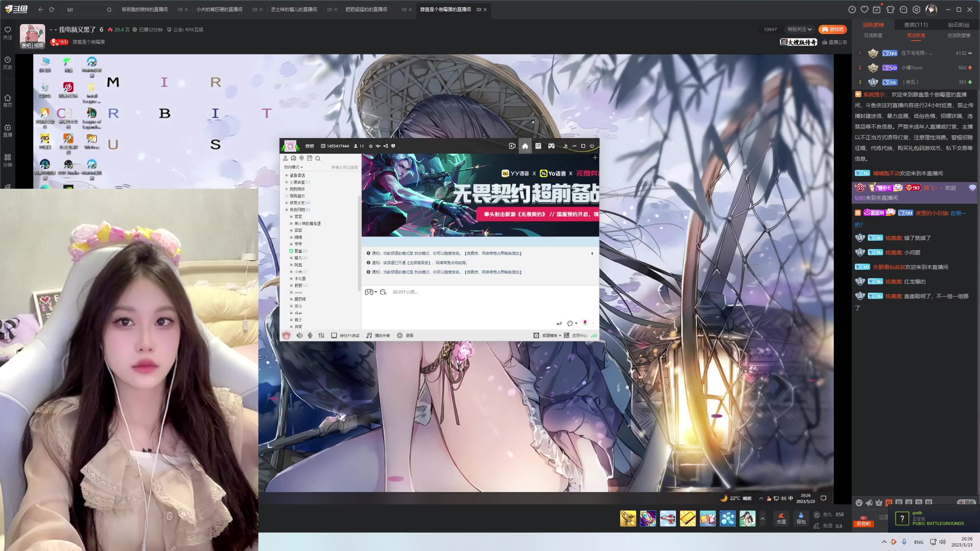This screenshot has width=980, height=551.
Task: Send the rocket gift
Action: coord(628,518)
